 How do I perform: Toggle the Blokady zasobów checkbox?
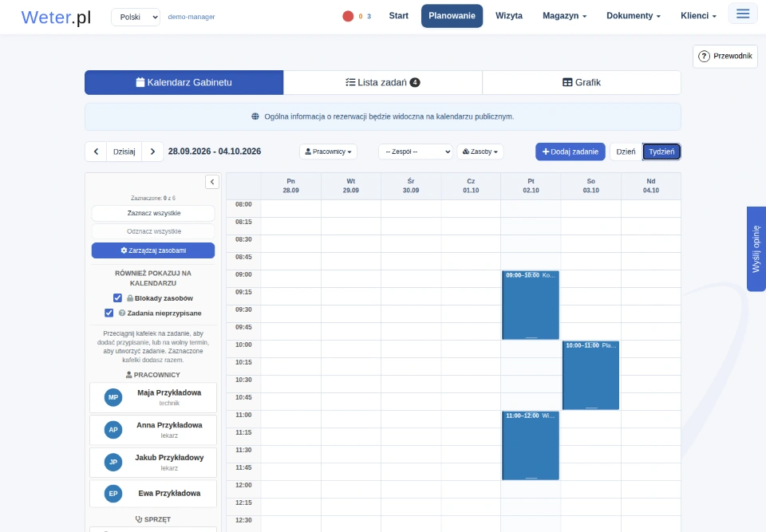pos(117,298)
